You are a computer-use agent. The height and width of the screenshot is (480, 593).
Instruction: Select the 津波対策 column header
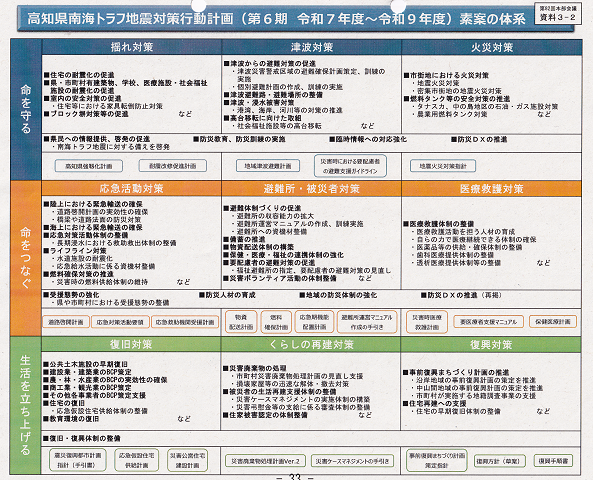(x=312, y=47)
